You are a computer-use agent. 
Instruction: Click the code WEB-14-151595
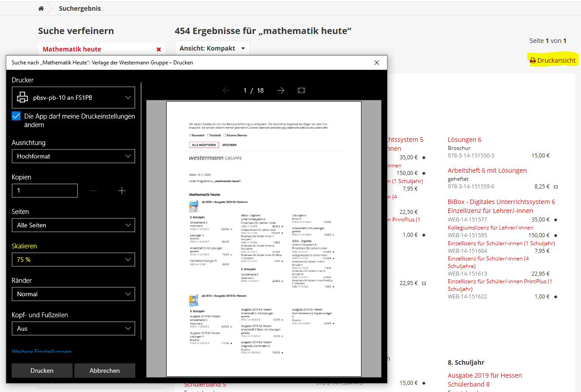pos(467,235)
